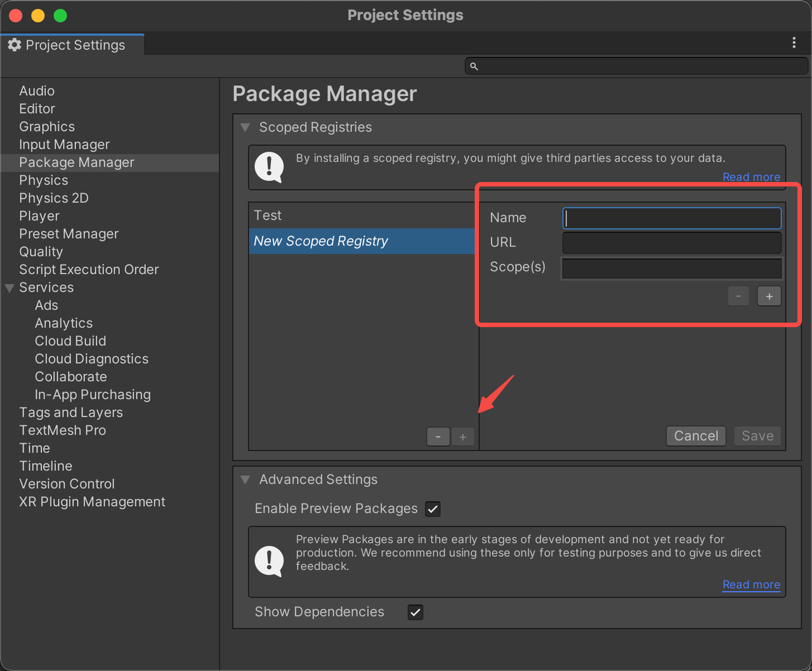Open Input Manager settings

point(64,144)
